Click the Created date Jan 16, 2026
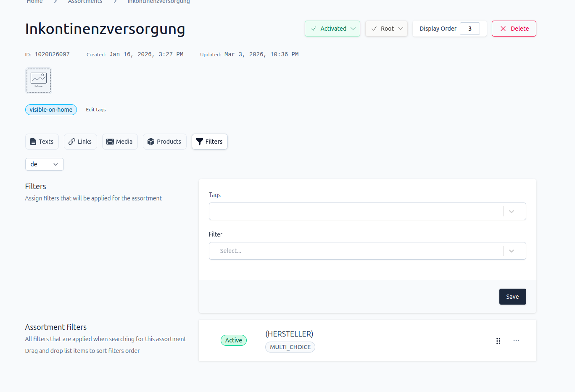Viewport: 575px width, 392px height. pos(146,55)
